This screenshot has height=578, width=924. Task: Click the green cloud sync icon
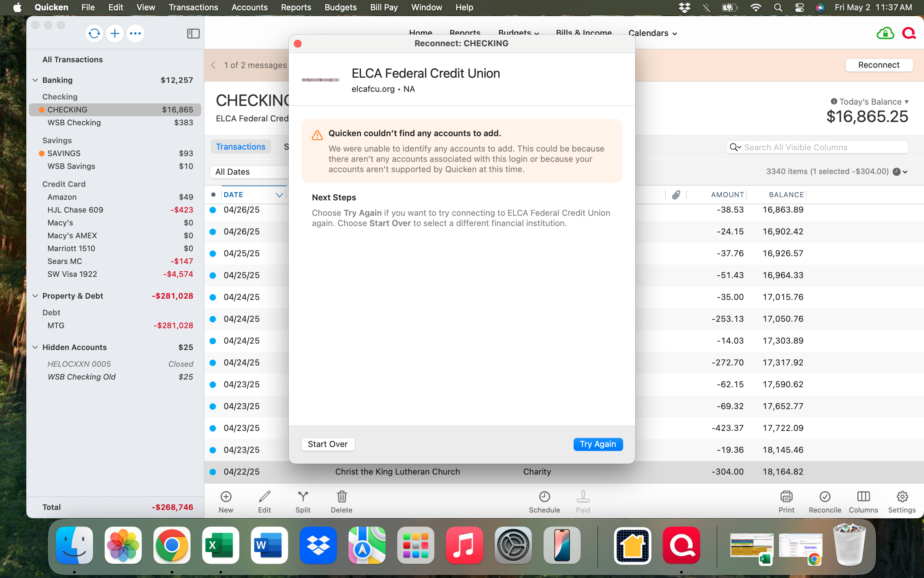tap(885, 34)
